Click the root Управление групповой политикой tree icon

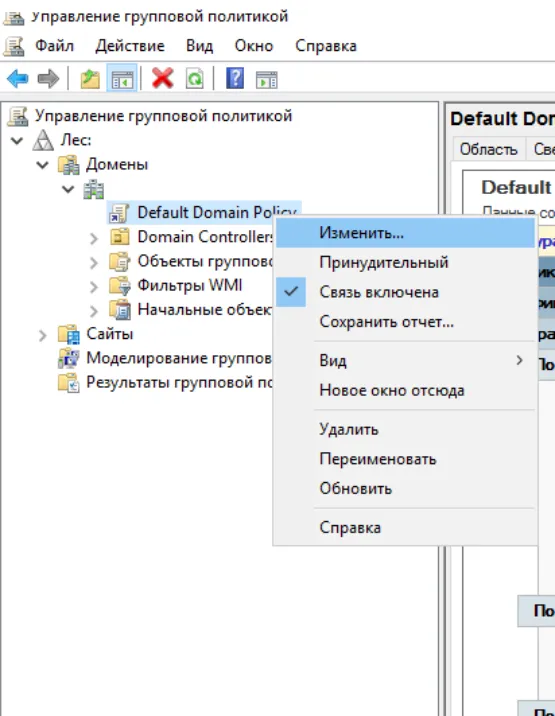[x=18, y=116]
